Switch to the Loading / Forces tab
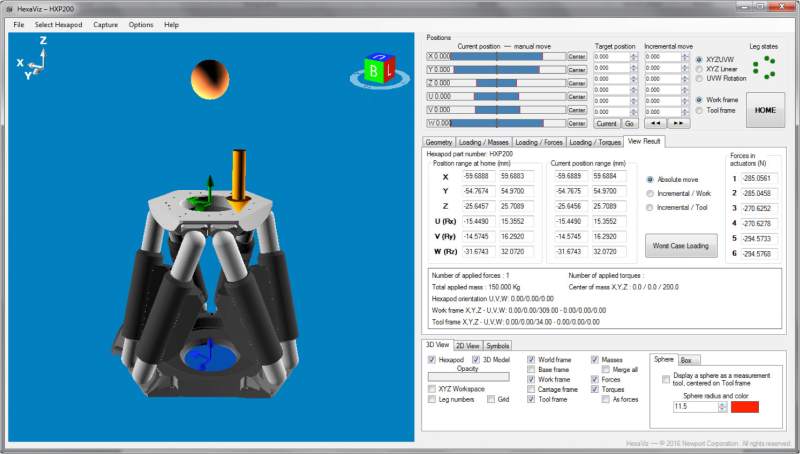This screenshot has width=800, height=454. 539,142
